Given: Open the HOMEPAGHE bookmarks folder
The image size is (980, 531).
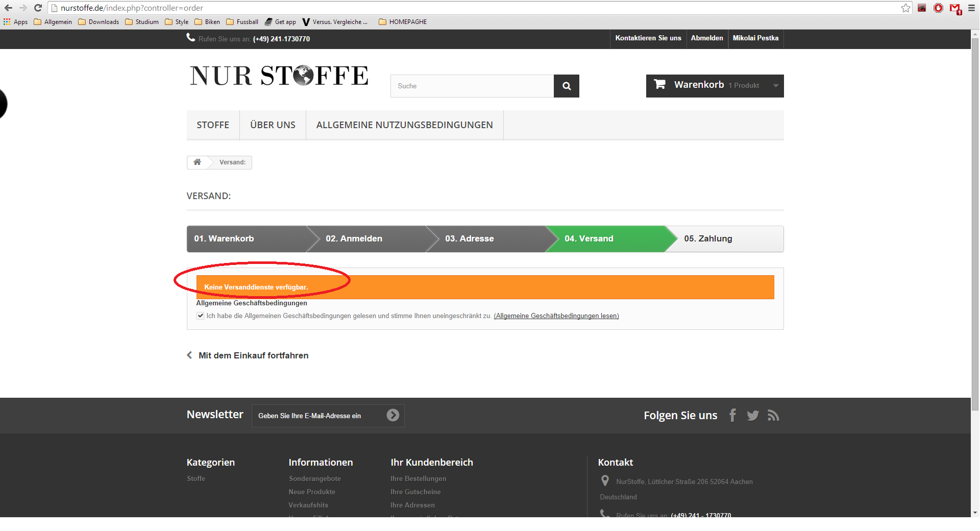Looking at the screenshot, I should [403, 22].
